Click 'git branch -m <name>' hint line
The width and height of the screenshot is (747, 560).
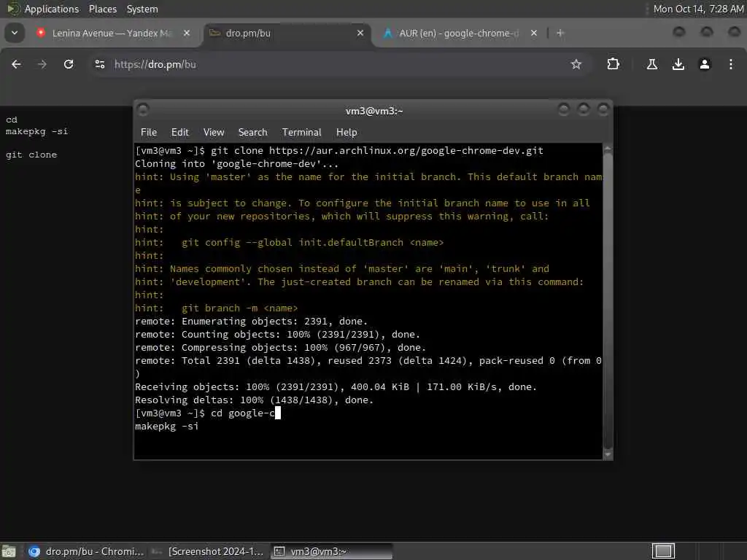click(216, 308)
